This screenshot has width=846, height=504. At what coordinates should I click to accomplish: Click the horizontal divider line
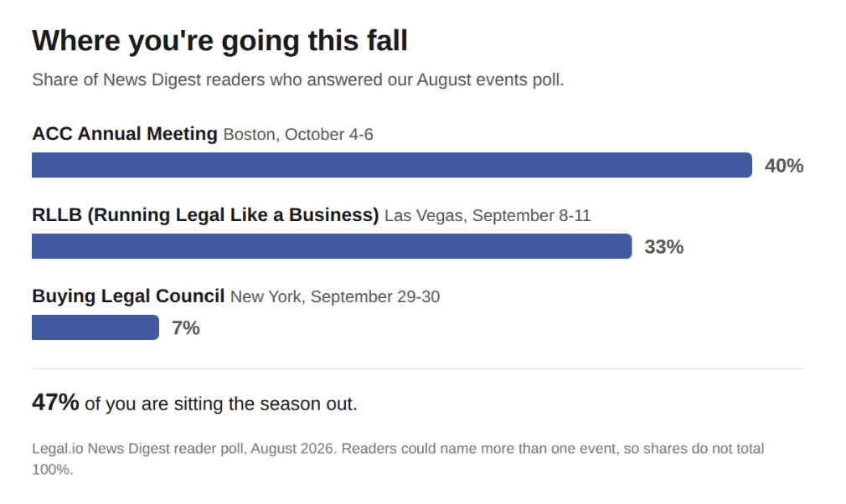pos(418,368)
